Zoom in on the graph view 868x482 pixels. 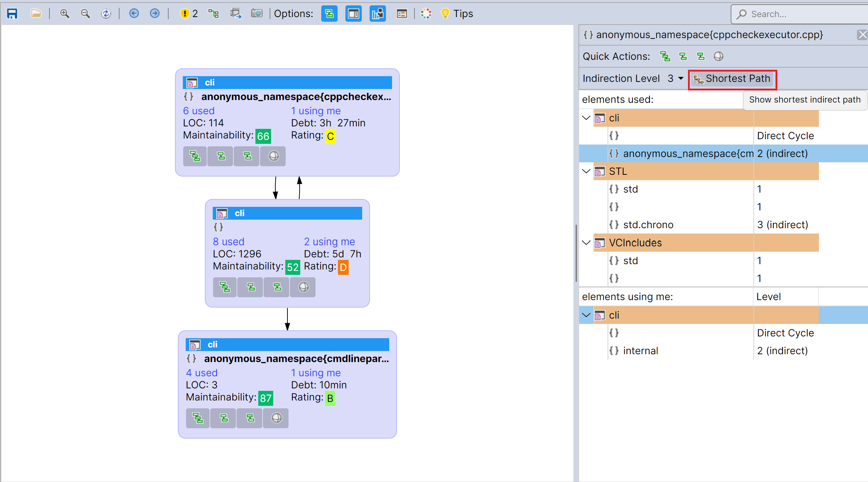click(x=65, y=14)
